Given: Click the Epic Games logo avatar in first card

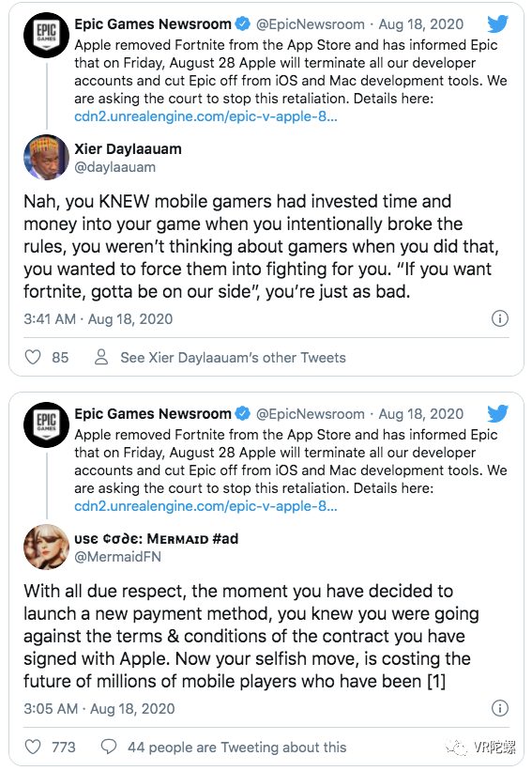Looking at the screenshot, I should 47,36.
